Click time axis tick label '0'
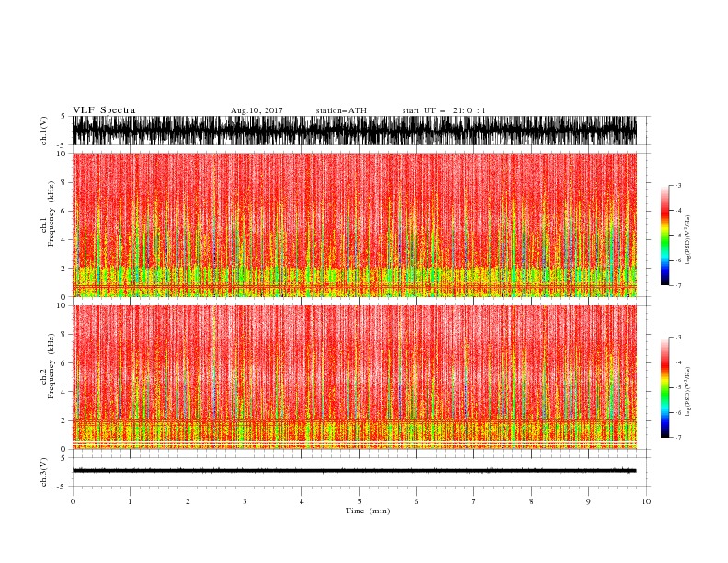The image size is (728, 563). pyautogui.click(x=73, y=501)
